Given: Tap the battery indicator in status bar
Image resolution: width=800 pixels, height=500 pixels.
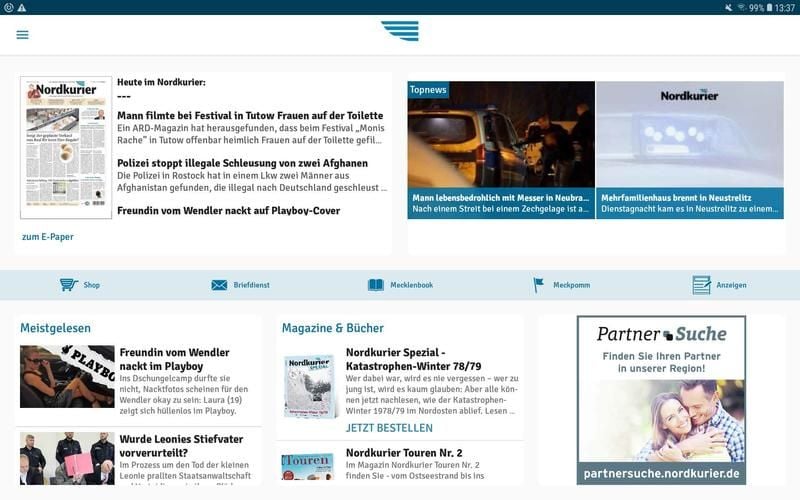Looking at the screenshot, I should pos(769,8).
